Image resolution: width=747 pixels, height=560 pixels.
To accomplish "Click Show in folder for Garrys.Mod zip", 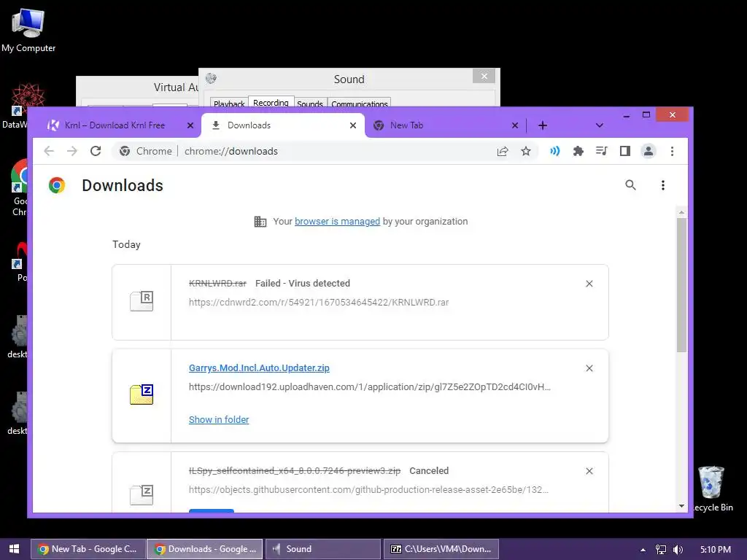I will pos(219,419).
